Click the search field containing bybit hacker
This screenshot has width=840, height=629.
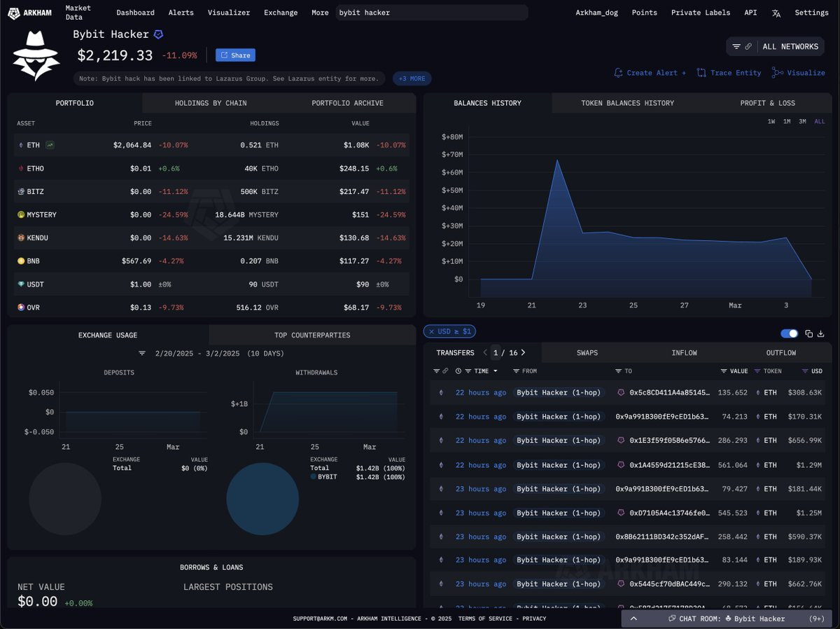[431, 13]
